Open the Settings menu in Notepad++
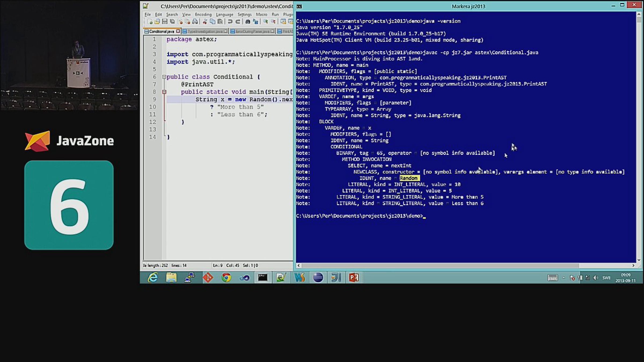This screenshot has width=644, height=362. pos(244,14)
